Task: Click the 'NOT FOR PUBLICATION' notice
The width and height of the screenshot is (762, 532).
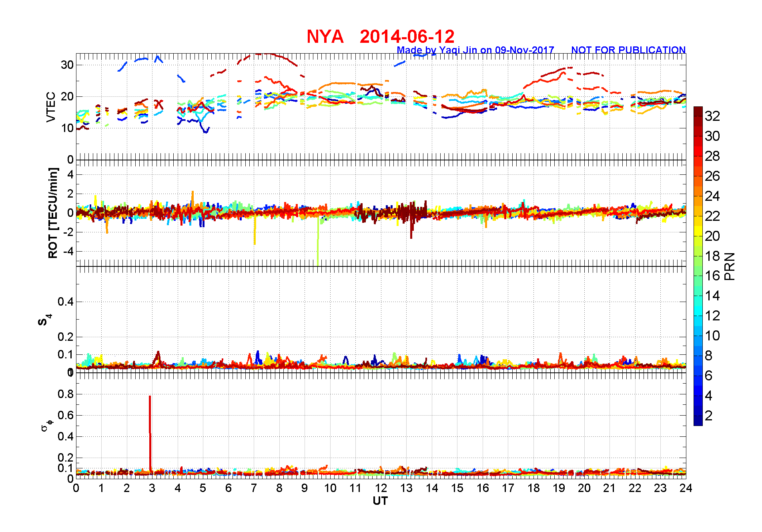Action: (x=628, y=50)
